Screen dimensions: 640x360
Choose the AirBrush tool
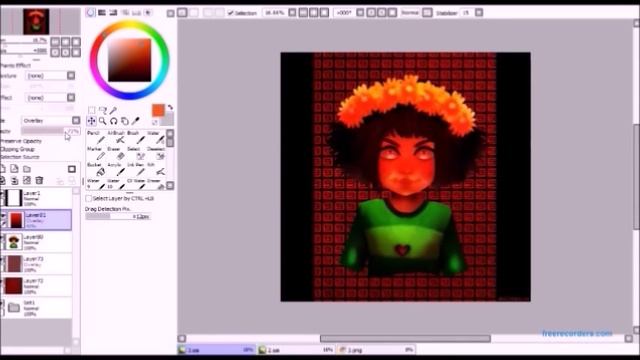point(116,138)
